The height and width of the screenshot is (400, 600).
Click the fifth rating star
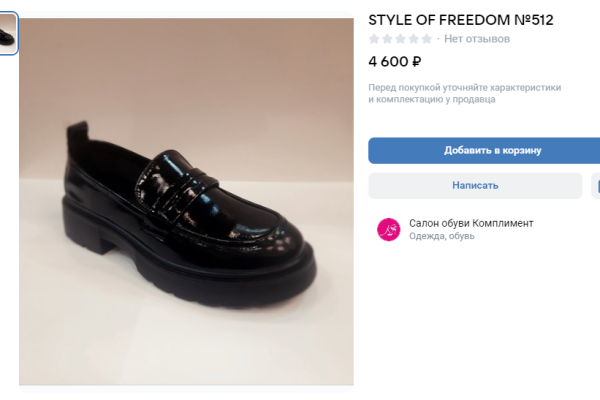click(x=427, y=39)
